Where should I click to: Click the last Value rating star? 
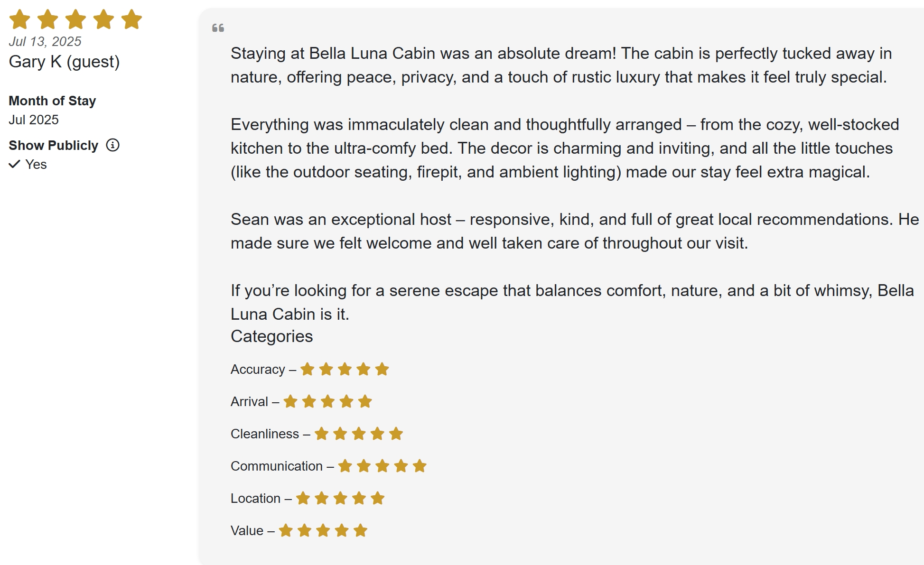tap(360, 530)
